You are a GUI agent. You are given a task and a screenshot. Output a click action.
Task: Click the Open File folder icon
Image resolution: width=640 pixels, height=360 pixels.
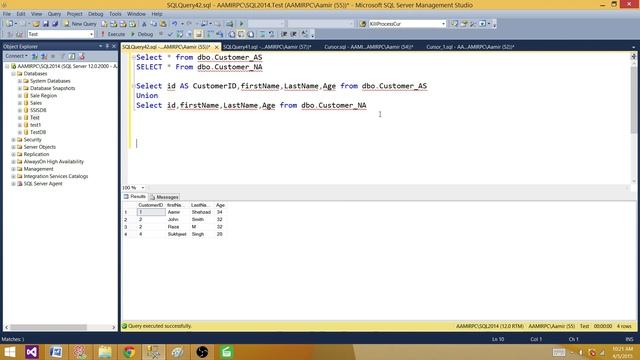click(x=36, y=24)
